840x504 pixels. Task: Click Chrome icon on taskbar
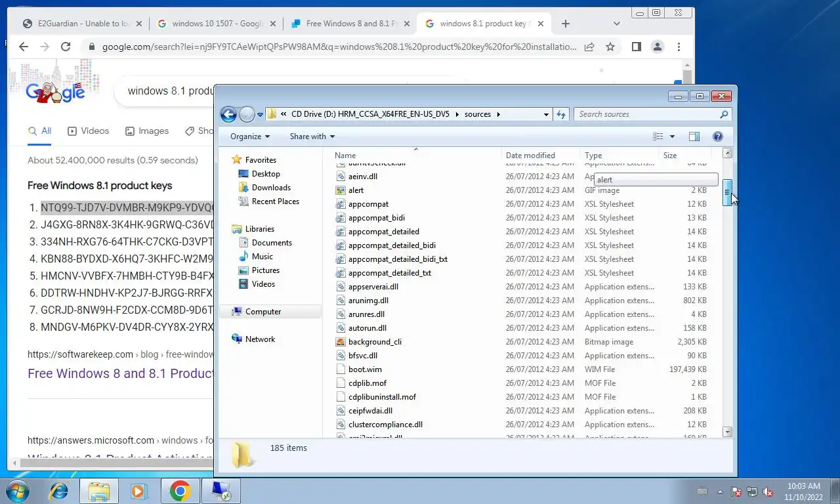(180, 491)
